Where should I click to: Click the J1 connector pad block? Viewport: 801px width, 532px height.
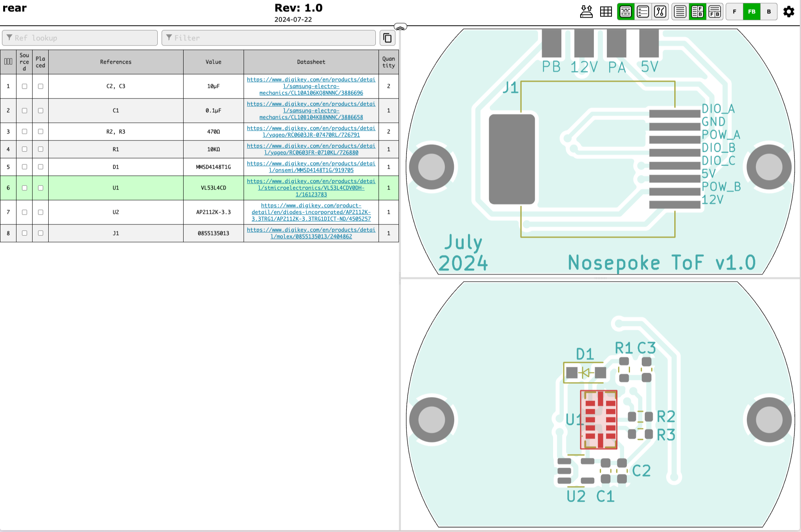tap(512, 159)
